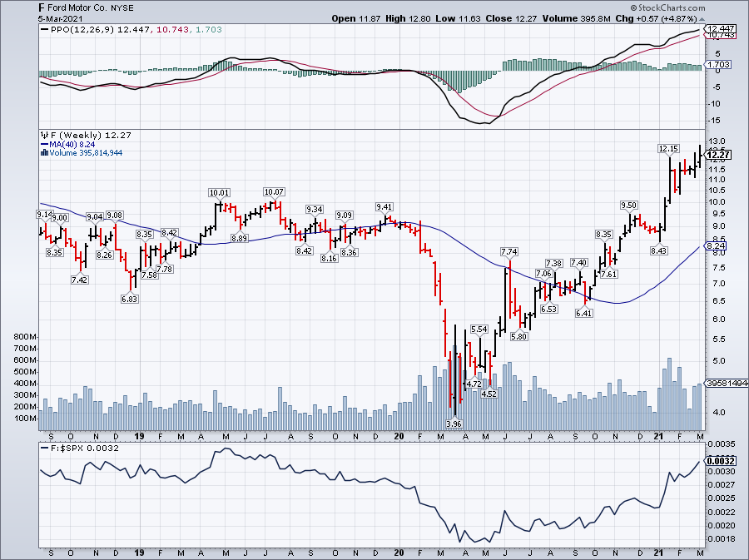Viewport: 749px width, 560px height.
Task: Click the MA(40) 8.24 legend
Action: (x=72, y=144)
